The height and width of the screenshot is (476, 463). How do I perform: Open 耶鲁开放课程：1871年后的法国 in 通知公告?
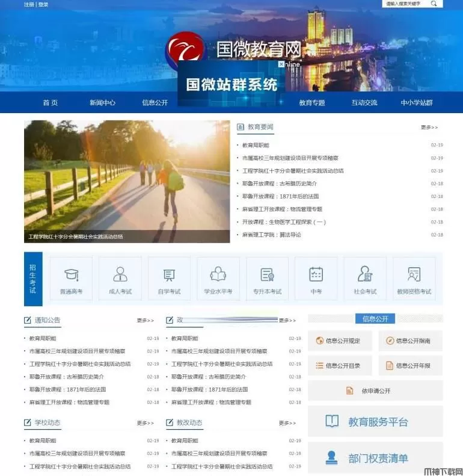pos(67,389)
